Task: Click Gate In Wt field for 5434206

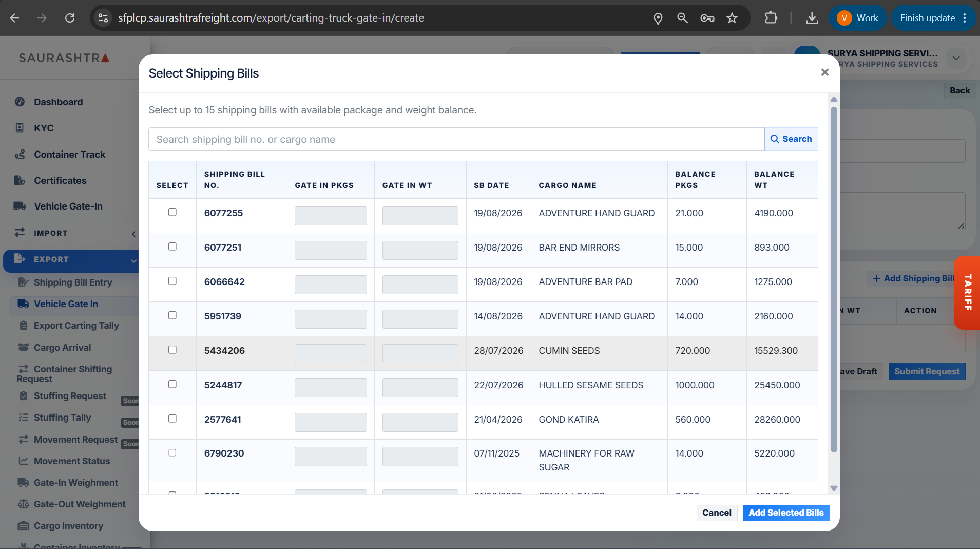Action: pos(420,353)
